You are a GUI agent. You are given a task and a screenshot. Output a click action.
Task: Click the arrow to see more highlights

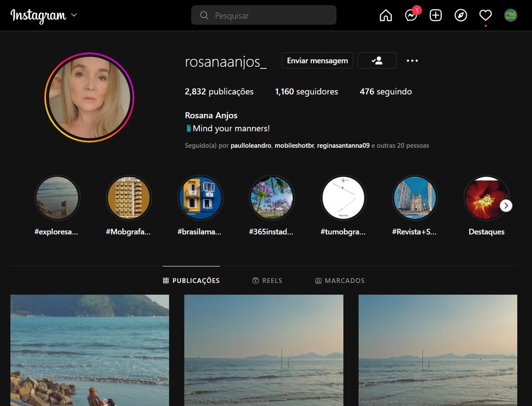coord(506,205)
